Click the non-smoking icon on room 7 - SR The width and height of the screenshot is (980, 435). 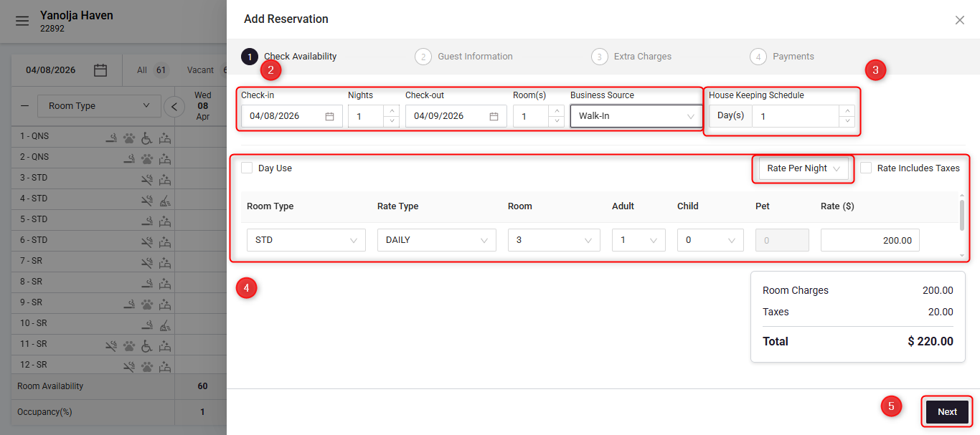[146, 262]
